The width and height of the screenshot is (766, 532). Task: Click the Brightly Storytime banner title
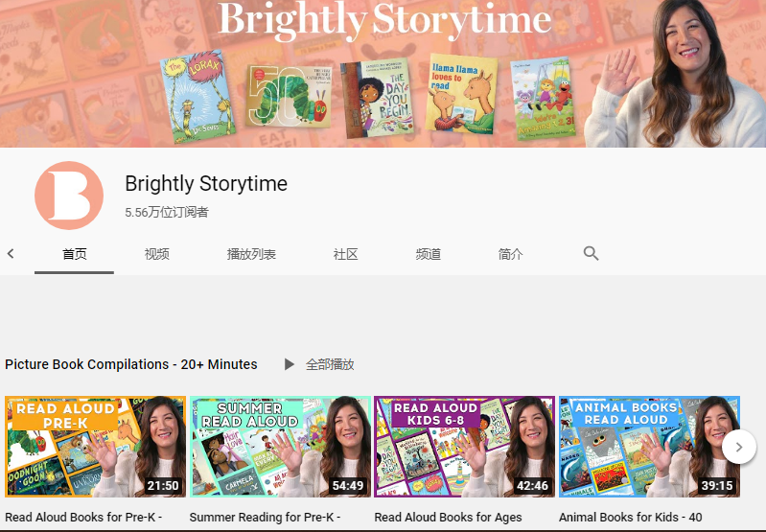pyautogui.click(x=385, y=20)
